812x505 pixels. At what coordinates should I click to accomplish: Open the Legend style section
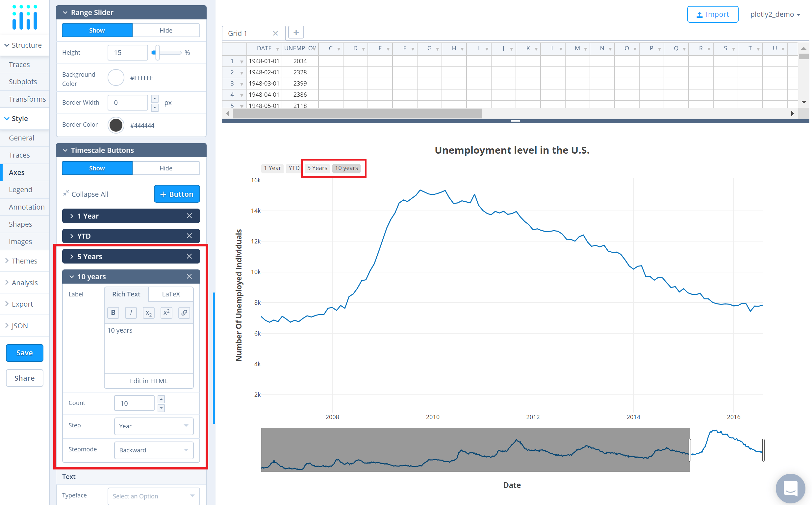point(20,190)
